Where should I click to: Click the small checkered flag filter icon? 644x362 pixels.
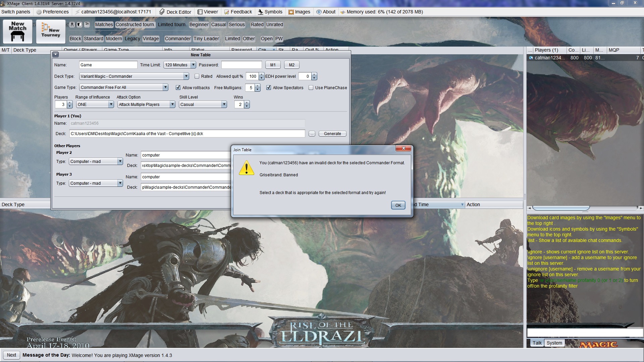(87, 24)
